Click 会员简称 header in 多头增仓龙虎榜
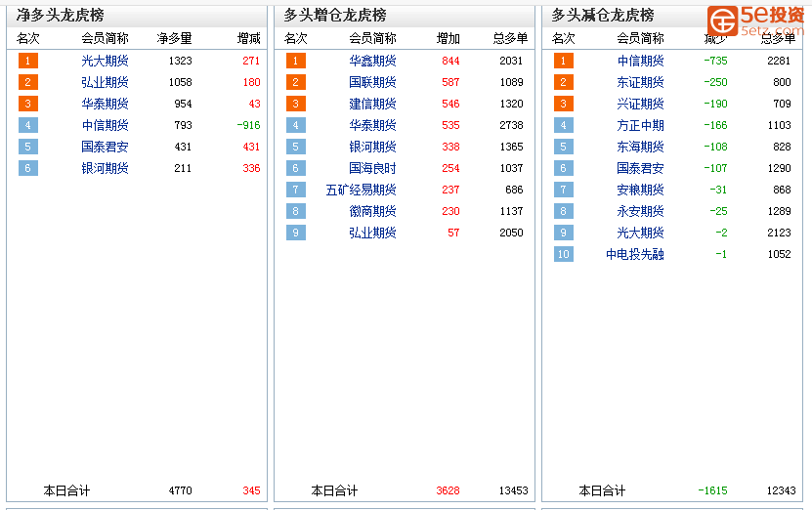Image resolution: width=812 pixels, height=510 pixels. [x=372, y=38]
